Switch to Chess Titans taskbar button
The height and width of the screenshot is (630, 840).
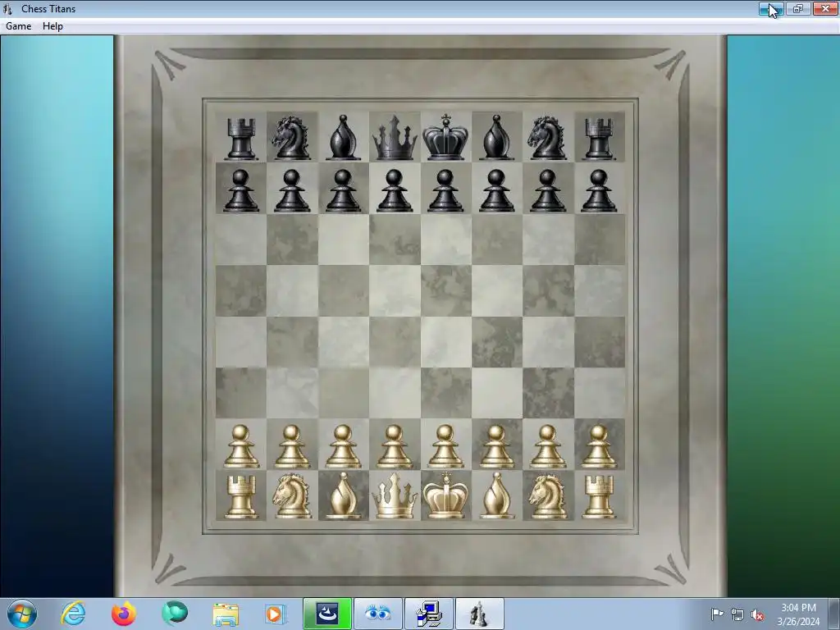pos(479,614)
